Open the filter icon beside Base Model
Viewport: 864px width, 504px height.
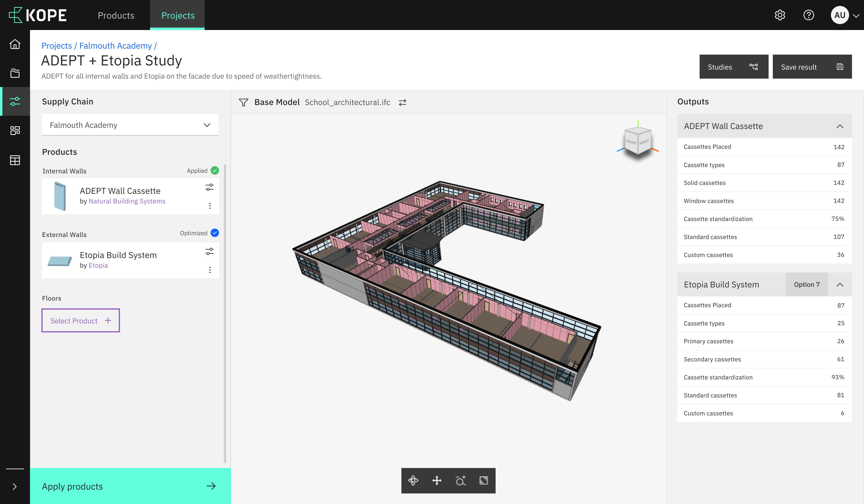pyautogui.click(x=243, y=102)
